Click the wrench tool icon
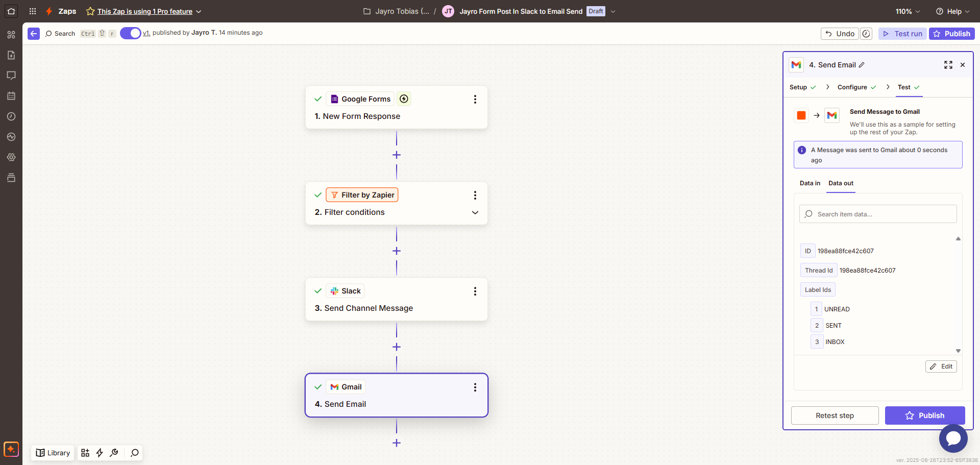Viewport: 980px width, 465px height. [x=114, y=453]
